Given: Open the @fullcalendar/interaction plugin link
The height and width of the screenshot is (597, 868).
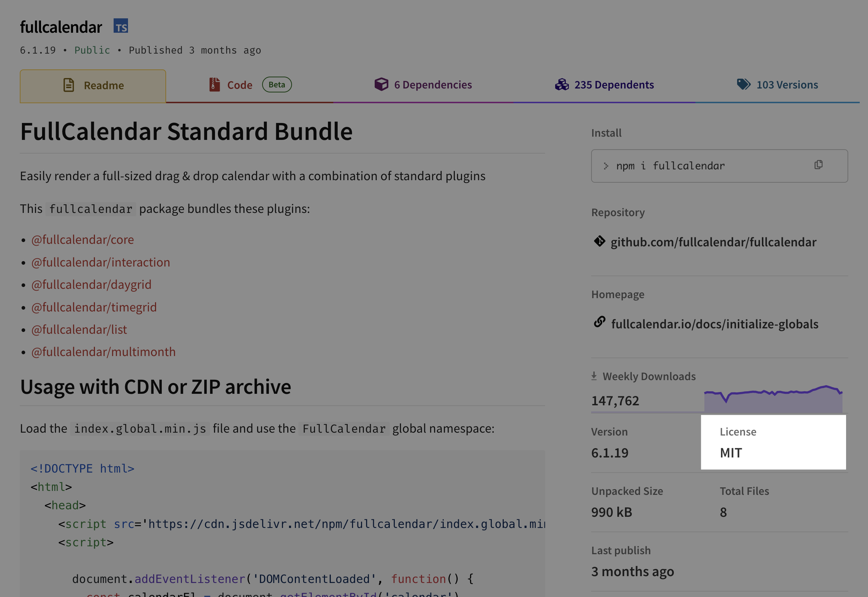Looking at the screenshot, I should [x=101, y=263].
